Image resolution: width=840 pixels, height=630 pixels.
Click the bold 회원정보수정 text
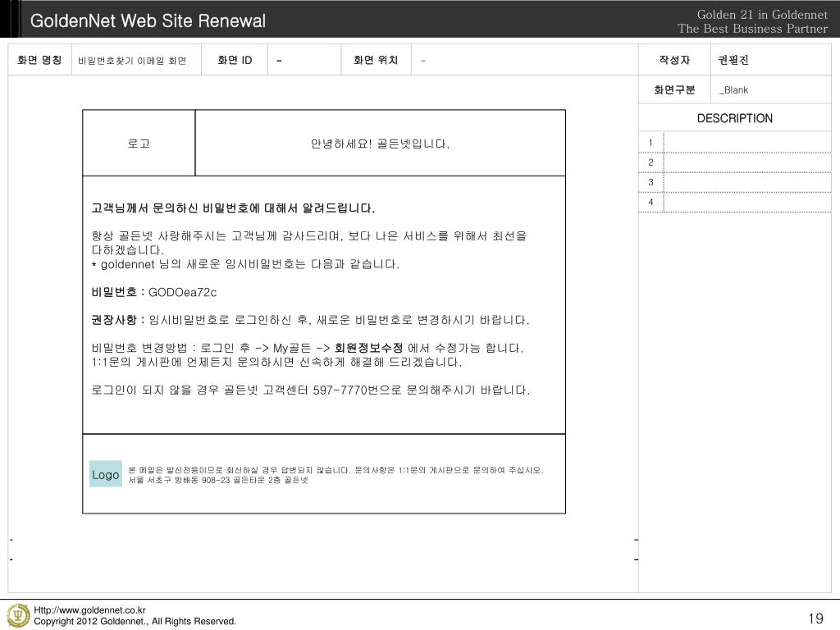pos(368,348)
